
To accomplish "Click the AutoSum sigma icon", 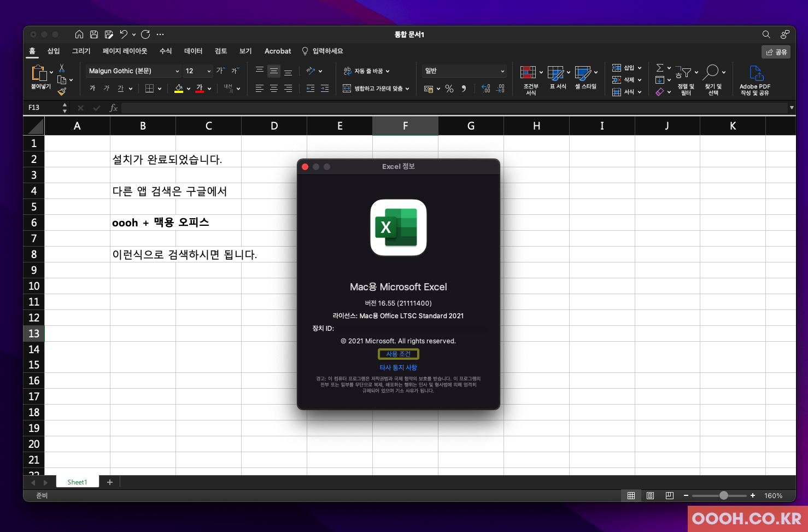I will 660,68.
